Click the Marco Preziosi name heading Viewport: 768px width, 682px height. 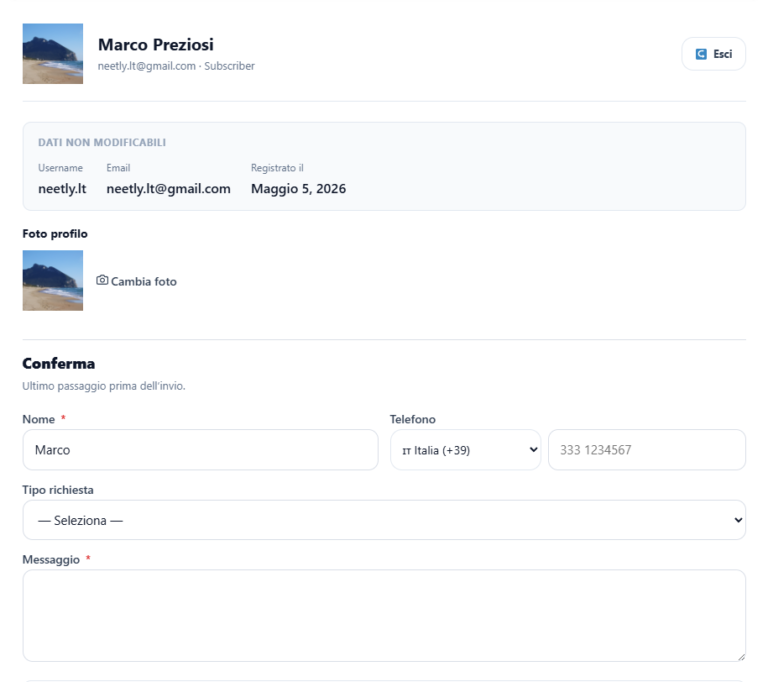(x=156, y=45)
